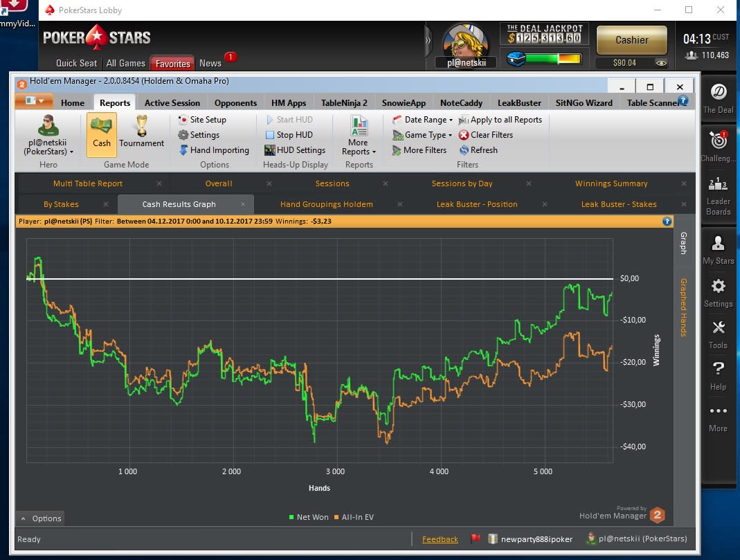This screenshot has width=740, height=560.
Task: Open Hand Importing
Action: [214, 150]
